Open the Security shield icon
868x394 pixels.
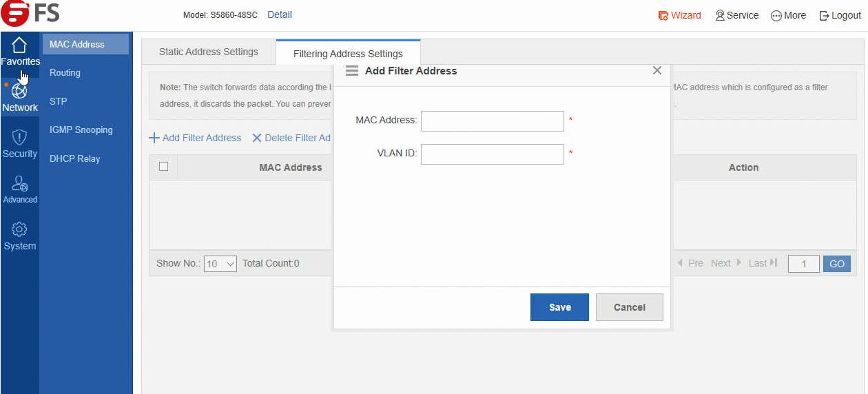(x=20, y=137)
